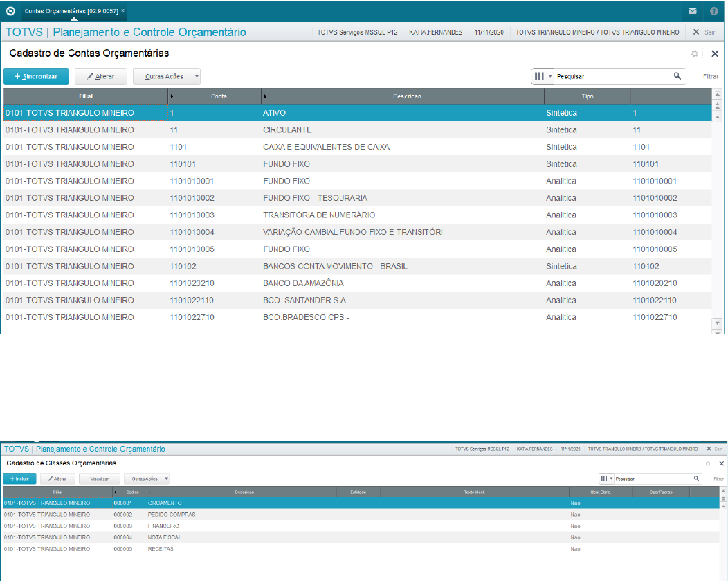Screen dimensions: 728x581
Task: Open the help question mark icon
Action: point(714,12)
